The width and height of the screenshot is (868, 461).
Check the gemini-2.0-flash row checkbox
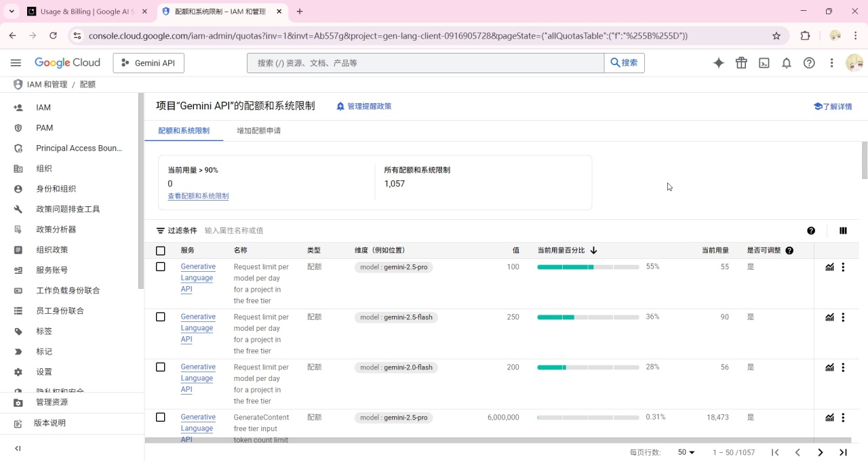(161, 367)
